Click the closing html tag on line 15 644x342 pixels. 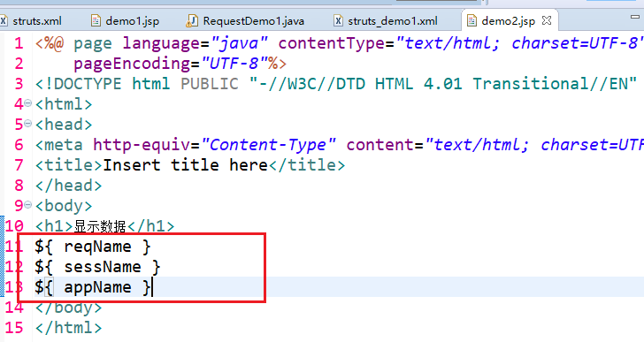pyautogui.click(x=69, y=328)
